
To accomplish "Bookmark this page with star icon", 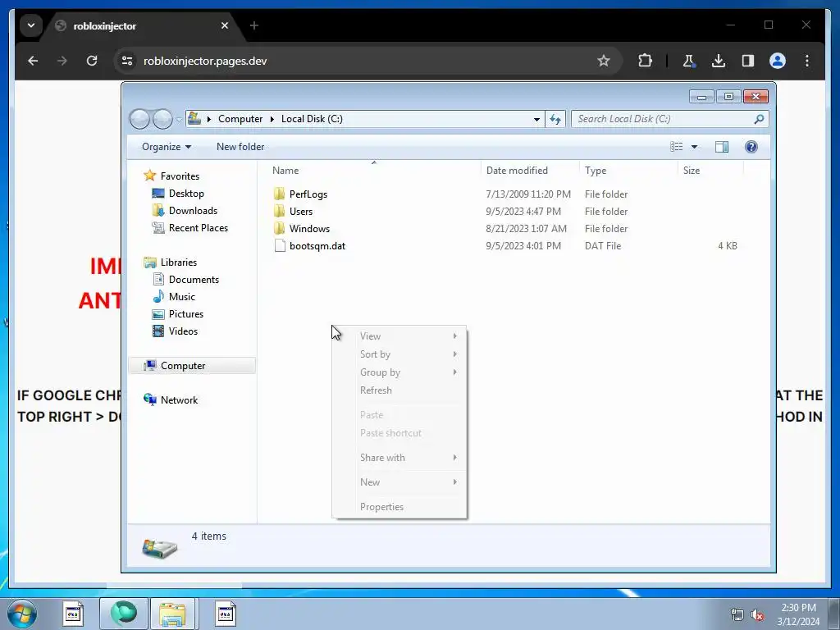I will click(604, 61).
